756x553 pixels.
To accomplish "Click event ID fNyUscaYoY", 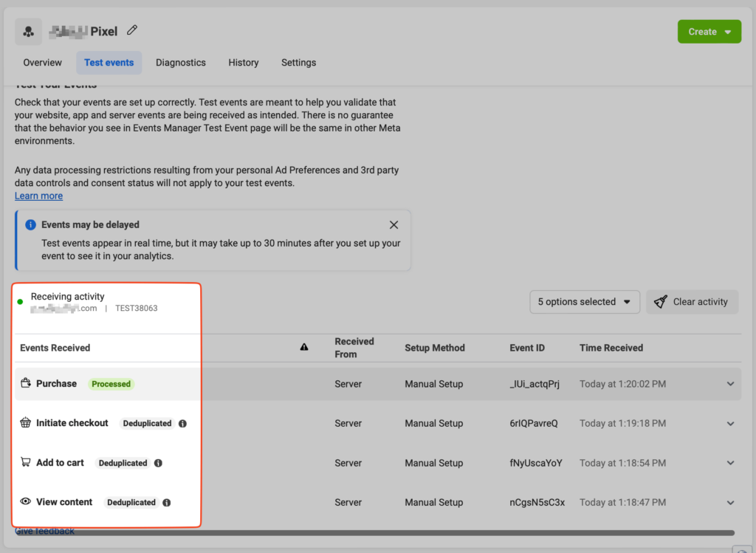I will (536, 463).
